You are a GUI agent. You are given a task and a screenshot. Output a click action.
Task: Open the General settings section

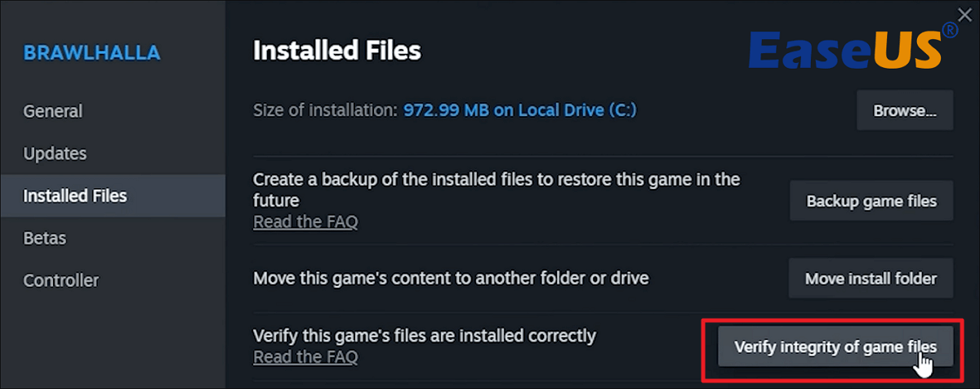53,111
